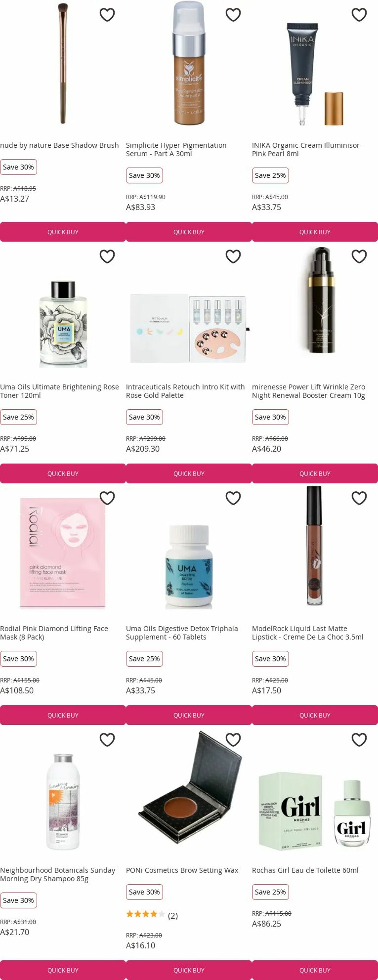This screenshot has width=378, height=980.
Task: Open mirenesse Power Lift Wrinkle Zero title link
Action: click(x=308, y=391)
